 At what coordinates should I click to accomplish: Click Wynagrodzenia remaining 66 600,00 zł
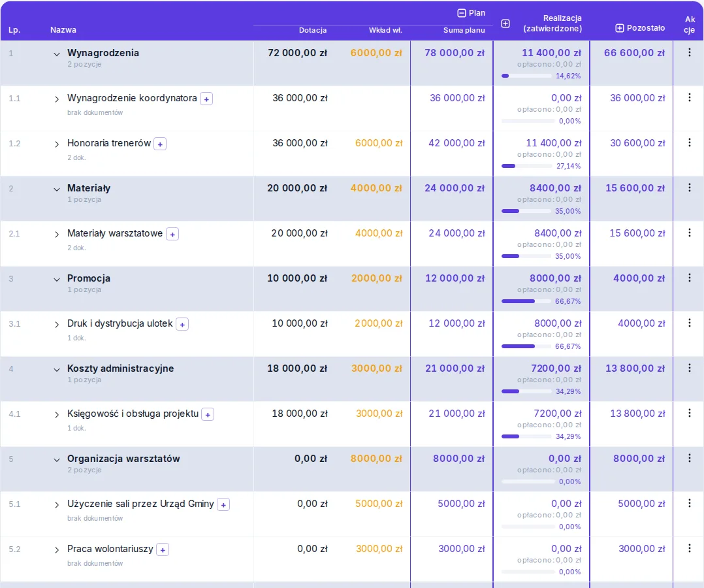click(634, 52)
